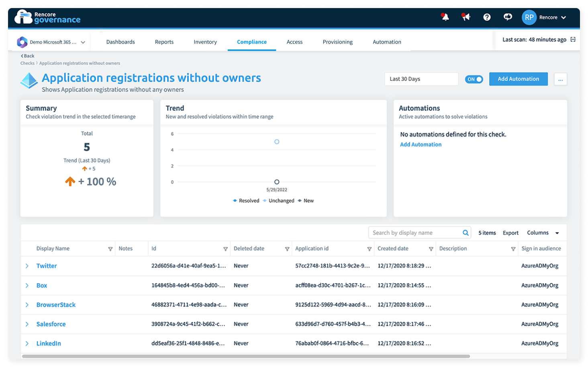Viewport: 588px width, 368px height.
Task: Click the Salesforce created date cell
Action: pos(404,324)
